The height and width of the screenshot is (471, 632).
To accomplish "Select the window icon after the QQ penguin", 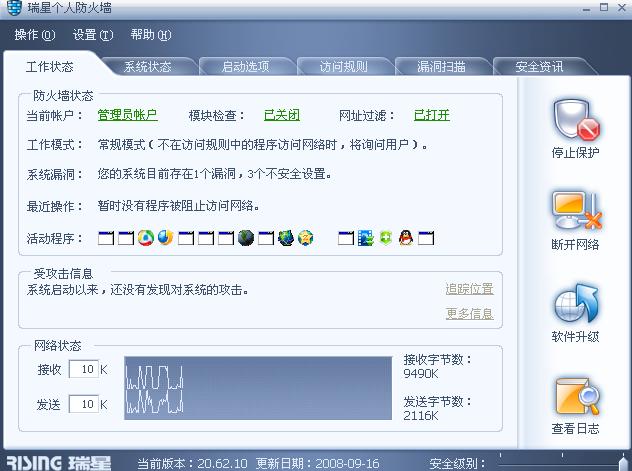I will click(x=426, y=238).
